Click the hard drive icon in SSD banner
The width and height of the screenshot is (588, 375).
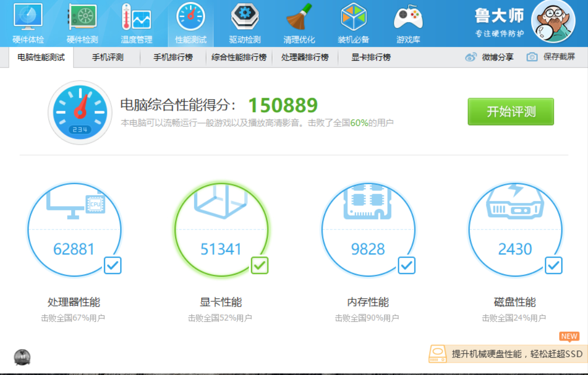pos(437,354)
